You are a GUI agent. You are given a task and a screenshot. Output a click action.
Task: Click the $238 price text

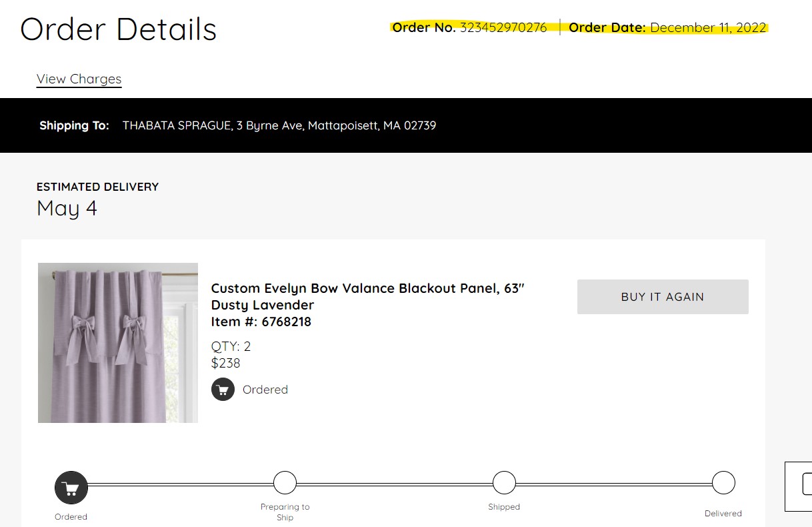click(x=225, y=363)
